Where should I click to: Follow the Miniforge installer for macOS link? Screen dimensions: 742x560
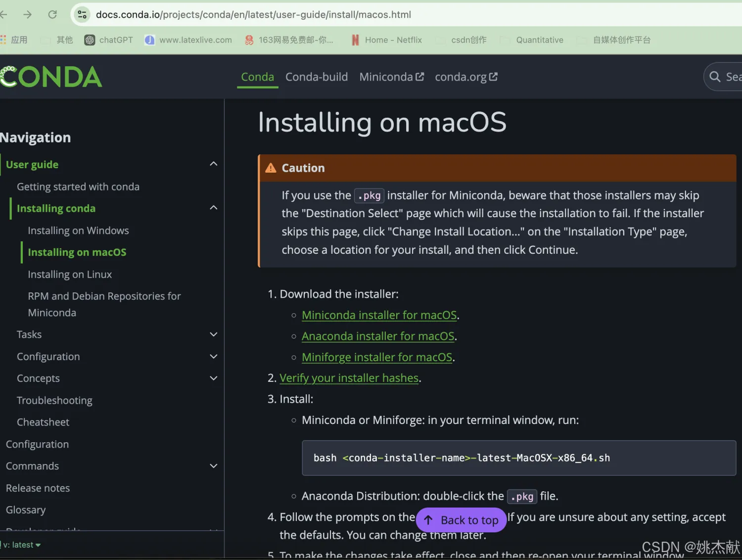(x=377, y=357)
